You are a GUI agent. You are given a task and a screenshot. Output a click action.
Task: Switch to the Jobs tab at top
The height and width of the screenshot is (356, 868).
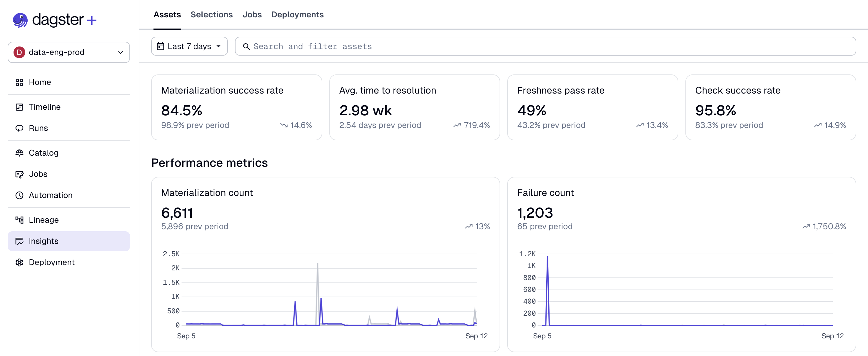[x=252, y=14]
